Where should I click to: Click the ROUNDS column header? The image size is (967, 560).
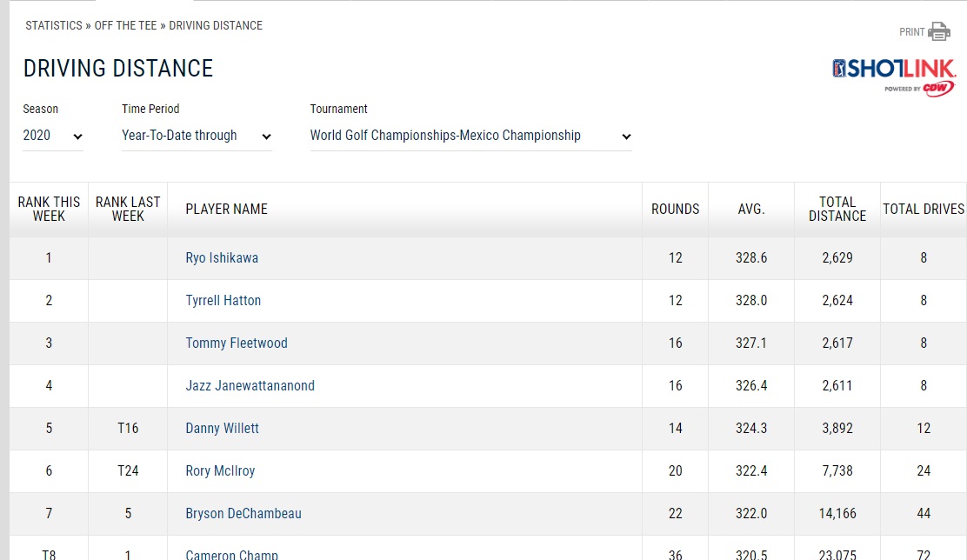675,210
